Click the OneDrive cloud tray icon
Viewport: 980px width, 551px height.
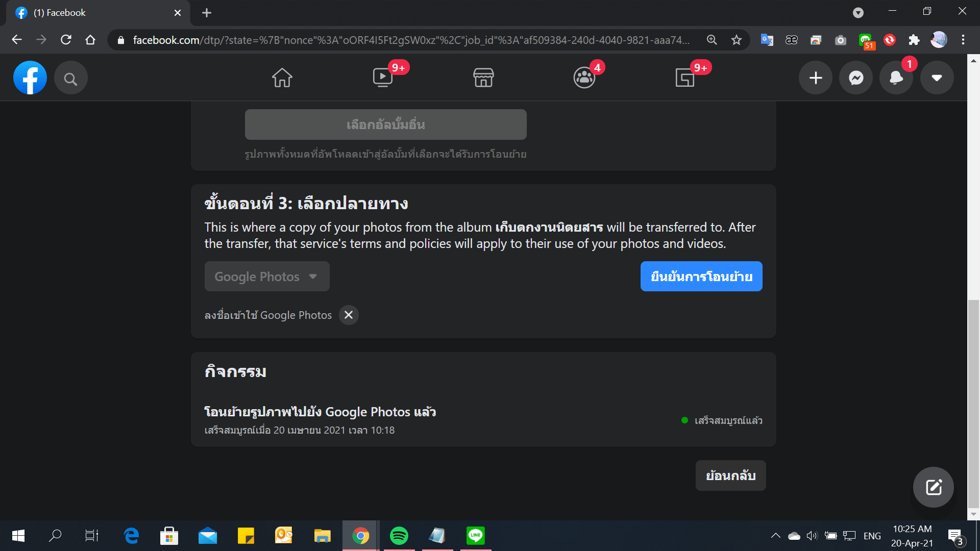794,536
